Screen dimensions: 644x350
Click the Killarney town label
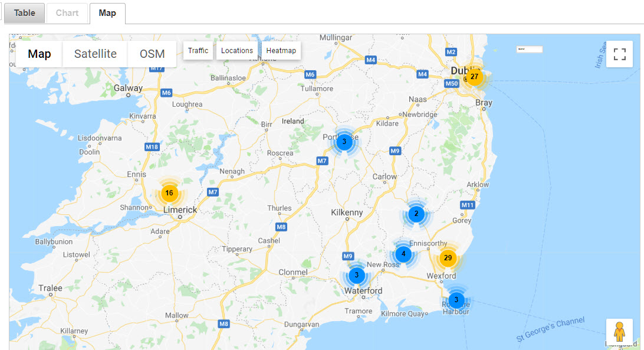coord(74,331)
